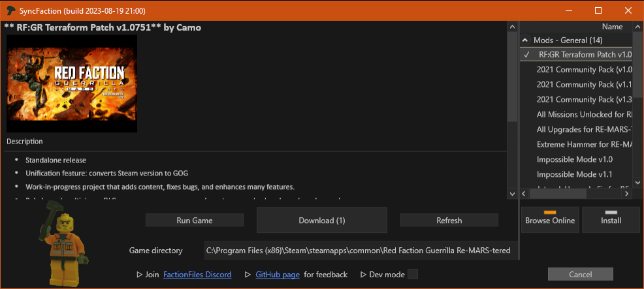Screen dimensions: 644x289
Task: Toggle the Browse Online mode button
Action: pos(550,220)
